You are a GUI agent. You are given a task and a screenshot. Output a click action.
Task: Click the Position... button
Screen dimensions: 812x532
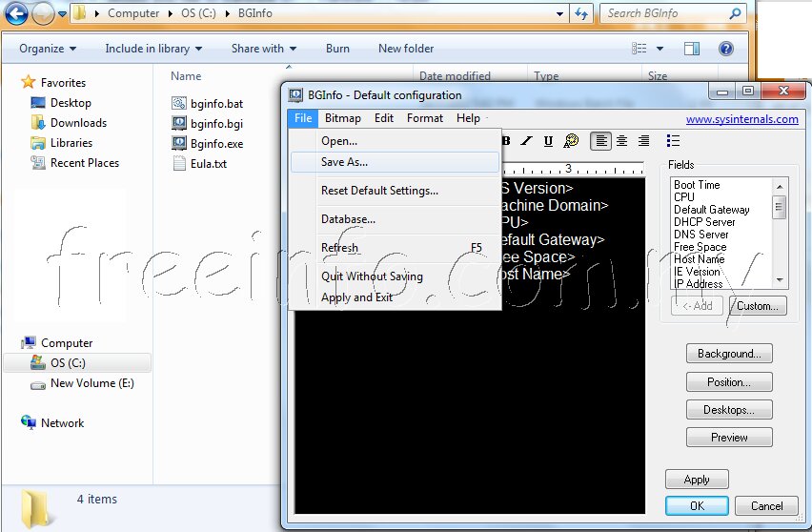point(729,382)
